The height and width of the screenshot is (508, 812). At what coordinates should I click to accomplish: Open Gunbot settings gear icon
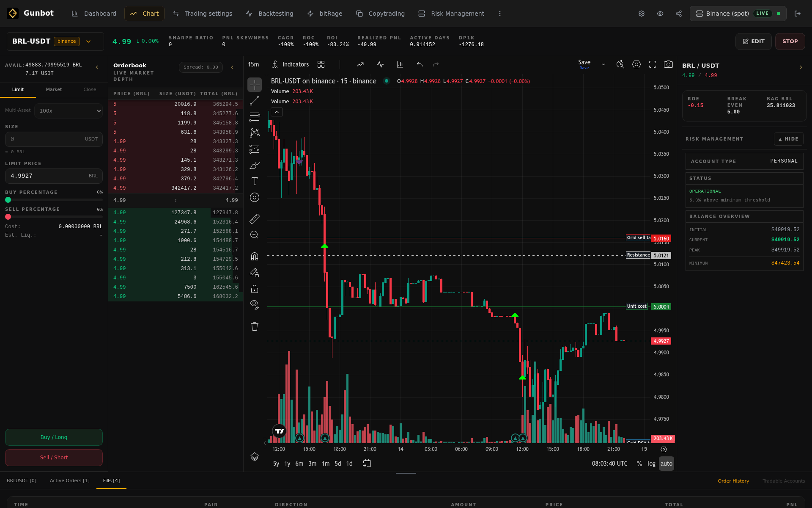[x=642, y=14]
